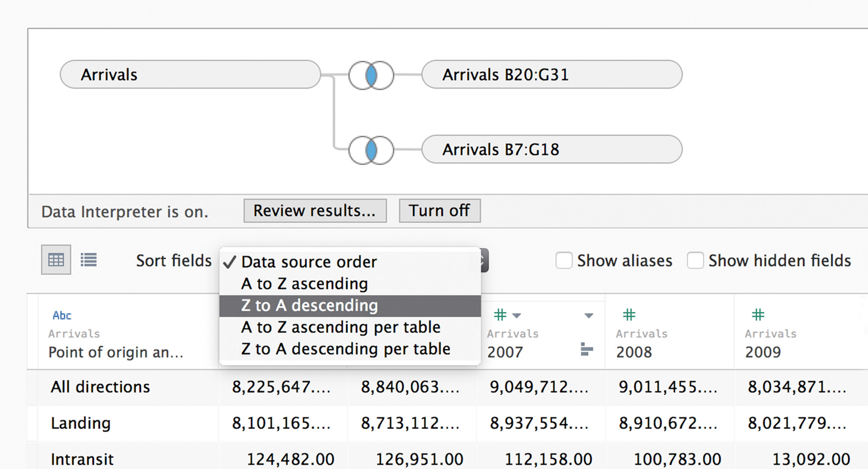Click the join icon for Arrivals B20:G31

371,75
